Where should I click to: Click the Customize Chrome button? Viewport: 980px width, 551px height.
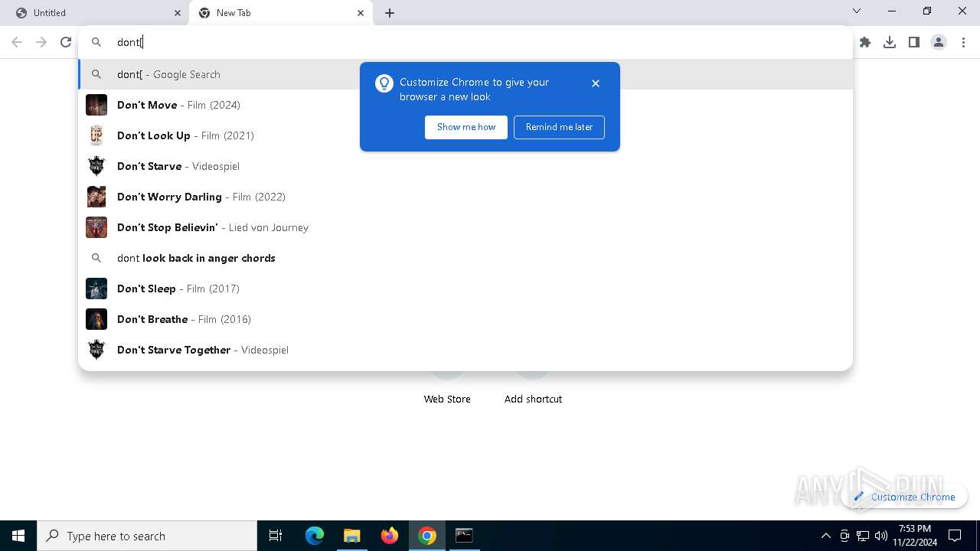click(905, 497)
